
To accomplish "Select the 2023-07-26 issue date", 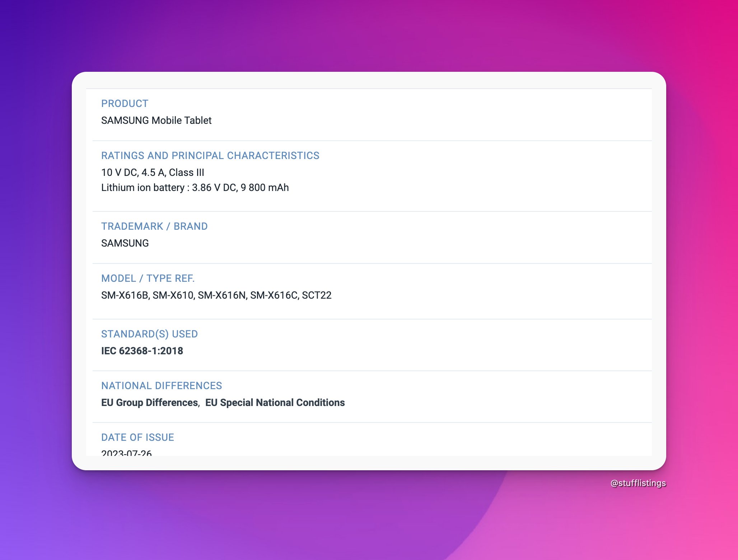I will (x=126, y=453).
